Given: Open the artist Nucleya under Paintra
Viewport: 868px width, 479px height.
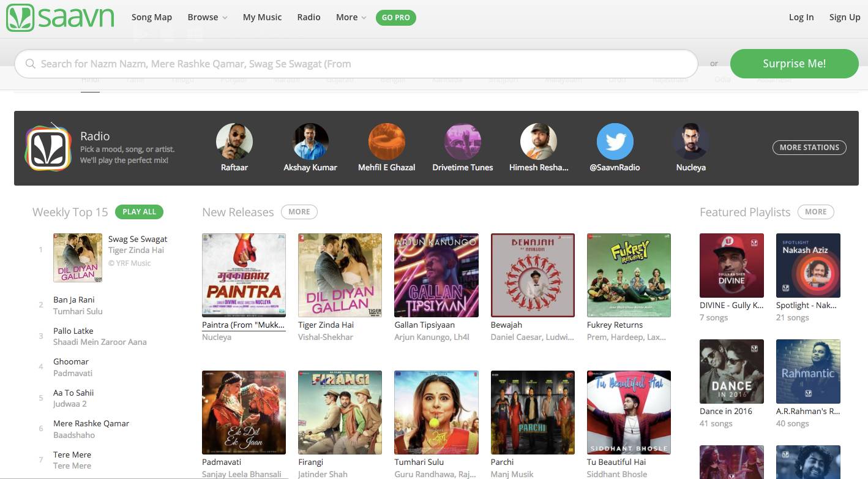Looking at the screenshot, I should 217,337.
